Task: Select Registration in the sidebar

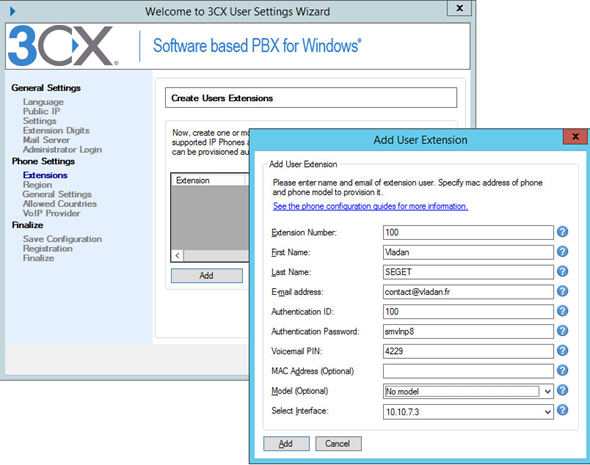Action: tap(48, 249)
